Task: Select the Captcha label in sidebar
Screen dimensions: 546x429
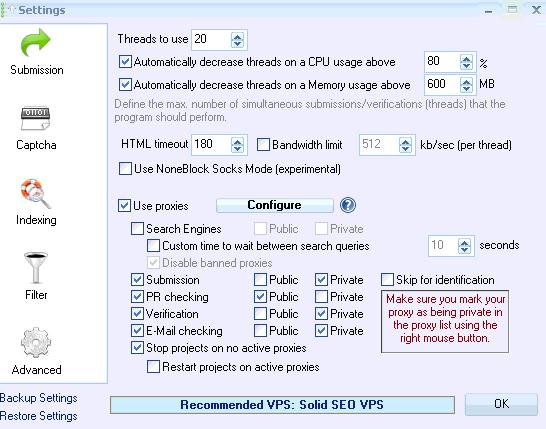Action: pyautogui.click(x=36, y=145)
